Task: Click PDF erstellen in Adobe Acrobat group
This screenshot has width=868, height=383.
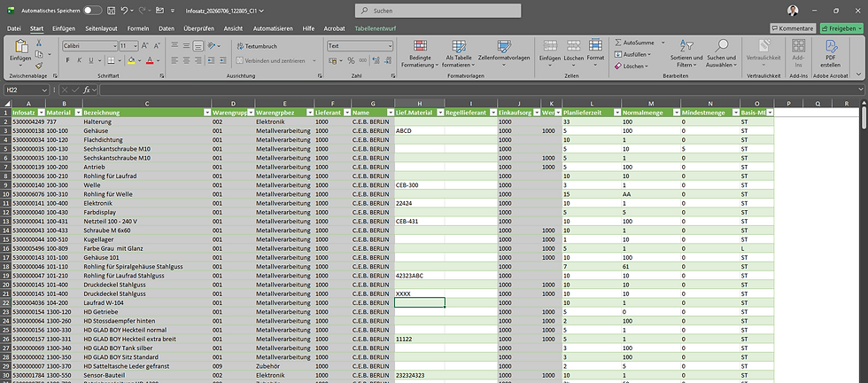Action: [831, 54]
